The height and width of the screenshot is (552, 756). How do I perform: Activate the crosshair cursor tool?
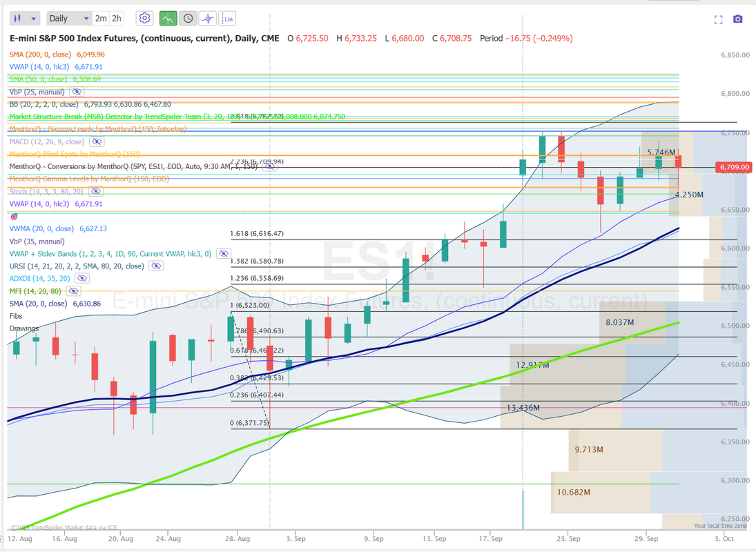(207, 19)
